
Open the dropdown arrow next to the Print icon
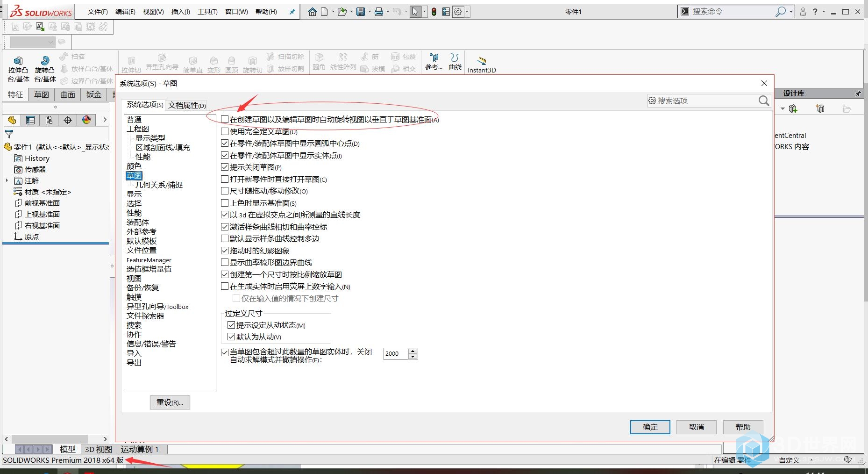(x=387, y=12)
